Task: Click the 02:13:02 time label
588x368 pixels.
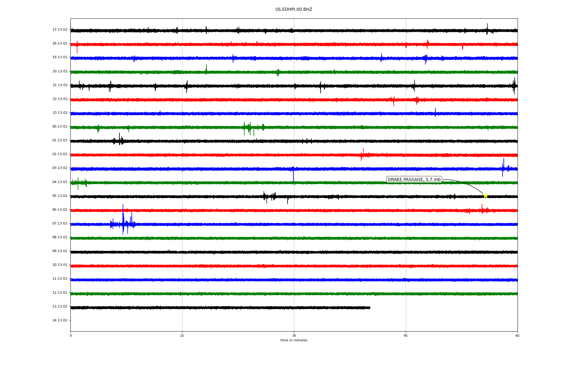Action: click(x=60, y=154)
